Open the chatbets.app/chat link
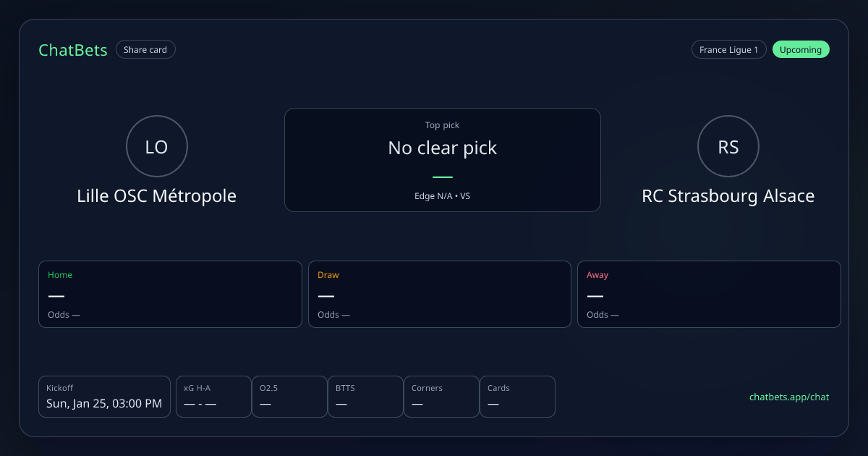Screen dimensions: 868x456 [x=789, y=397]
